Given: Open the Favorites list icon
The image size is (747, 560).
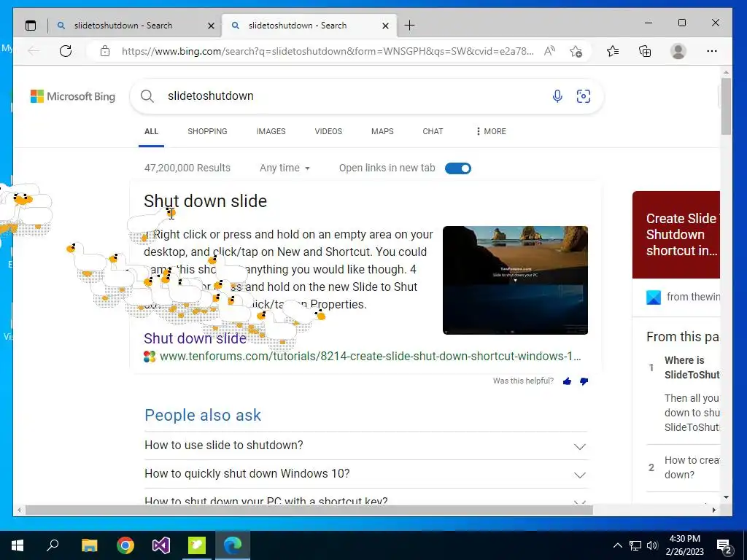Looking at the screenshot, I should pyautogui.click(x=613, y=51).
